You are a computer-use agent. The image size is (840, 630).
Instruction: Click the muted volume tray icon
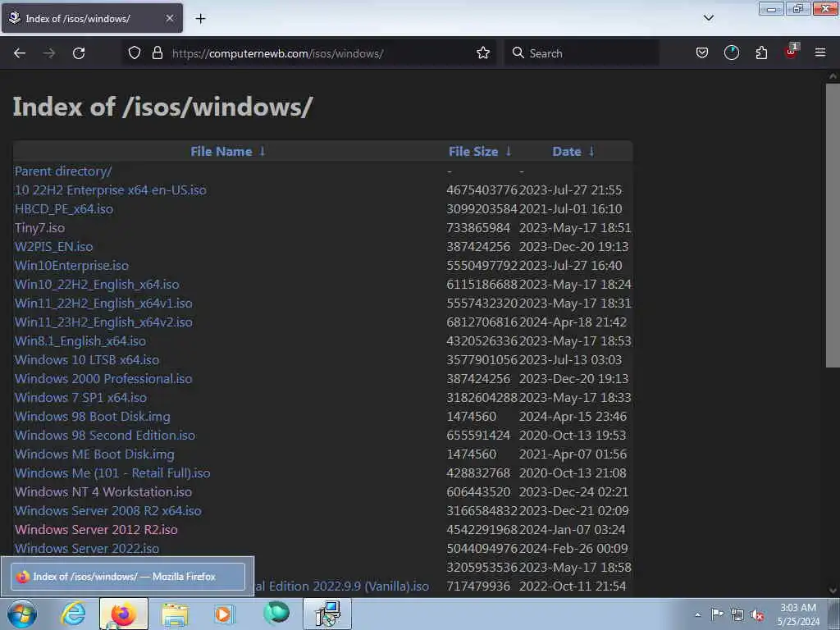coord(757,615)
